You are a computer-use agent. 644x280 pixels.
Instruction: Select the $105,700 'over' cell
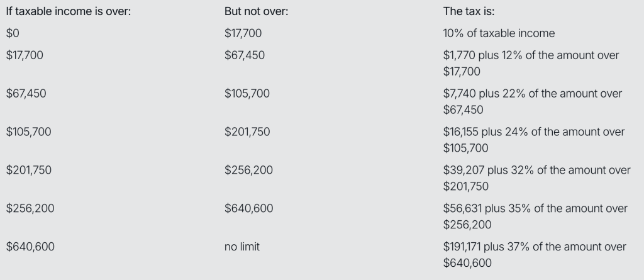coord(28,132)
